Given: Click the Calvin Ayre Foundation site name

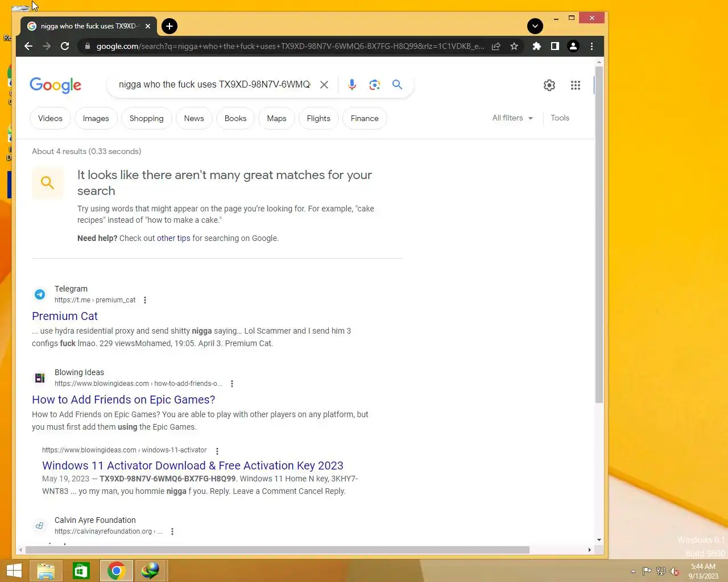Looking at the screenshot, I should [x=95, y=520].
